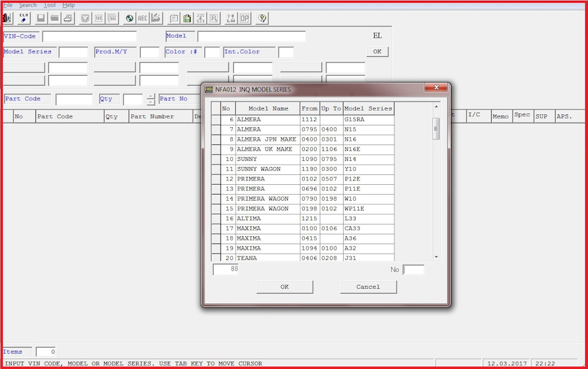Open the Help menu

[x=69, y=6]
